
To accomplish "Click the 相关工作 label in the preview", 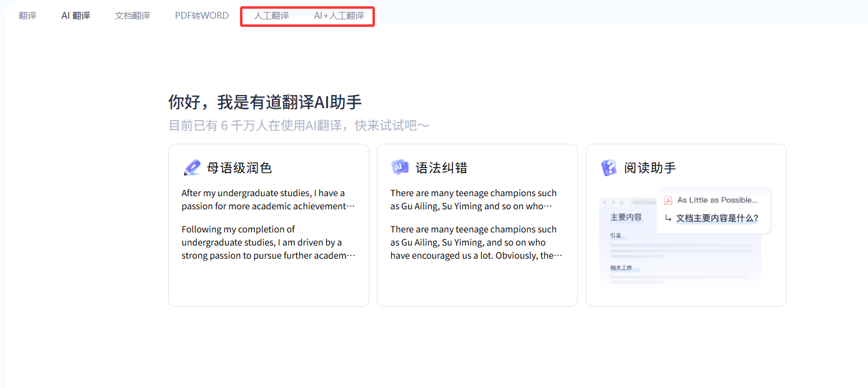I will (621, 268).
